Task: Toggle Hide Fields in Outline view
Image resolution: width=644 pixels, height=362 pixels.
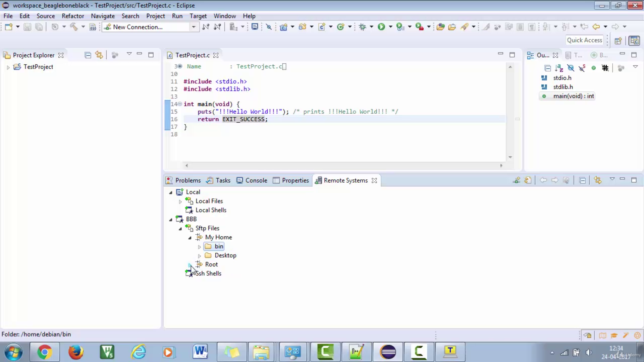Action: pos(571,68)
